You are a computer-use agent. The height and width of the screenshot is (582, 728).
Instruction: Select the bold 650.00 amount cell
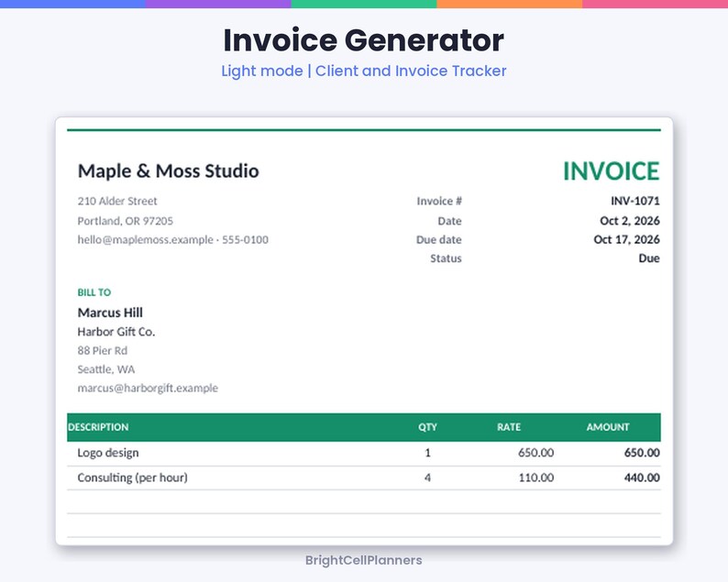pos(642,453)
